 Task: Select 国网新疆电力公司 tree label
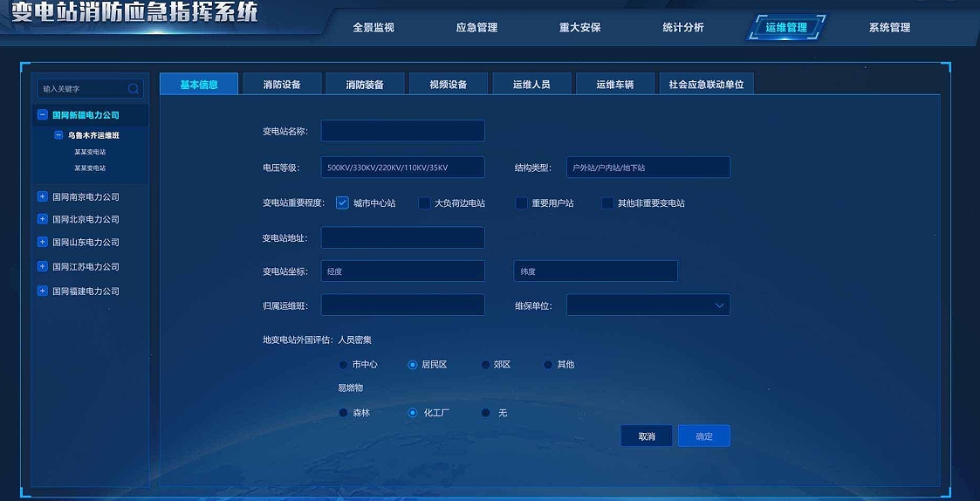point(86,115)
